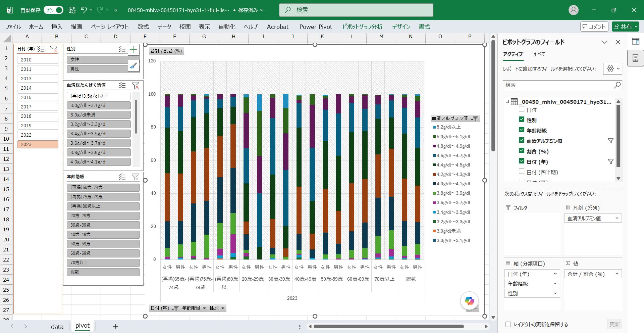Open the user account profile icon
Viewport: 644px width, 333px height.
[574, 10]
